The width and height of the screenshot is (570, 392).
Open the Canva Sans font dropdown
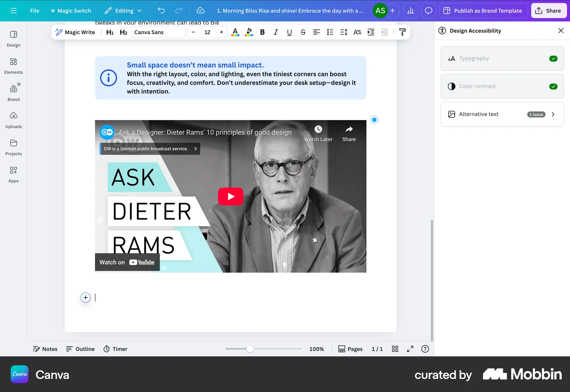pyautogui.click(x=158, y=32)
